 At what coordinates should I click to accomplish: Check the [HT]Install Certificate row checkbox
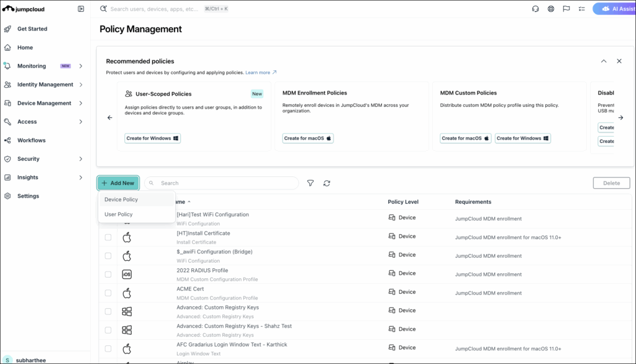[x=108, y=237]
